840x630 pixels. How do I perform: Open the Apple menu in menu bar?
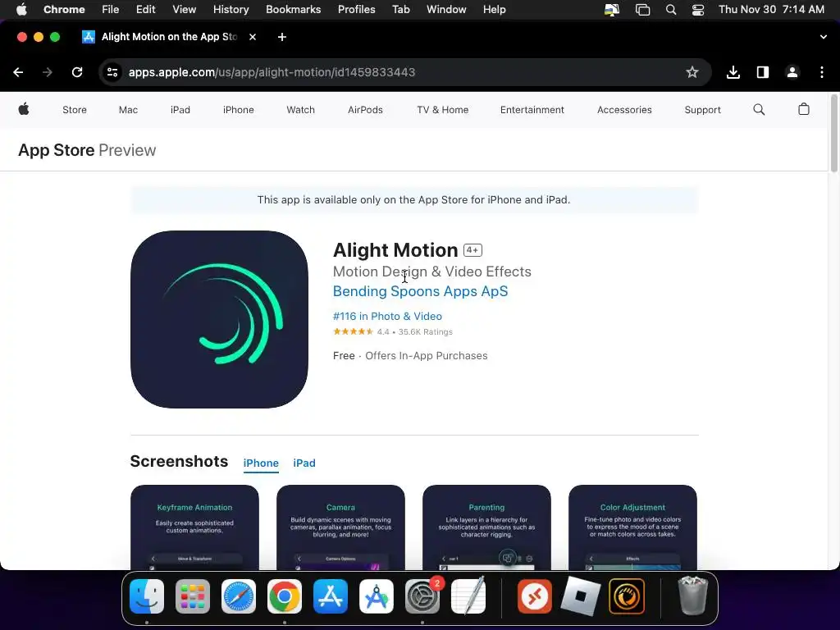[22, 9]
